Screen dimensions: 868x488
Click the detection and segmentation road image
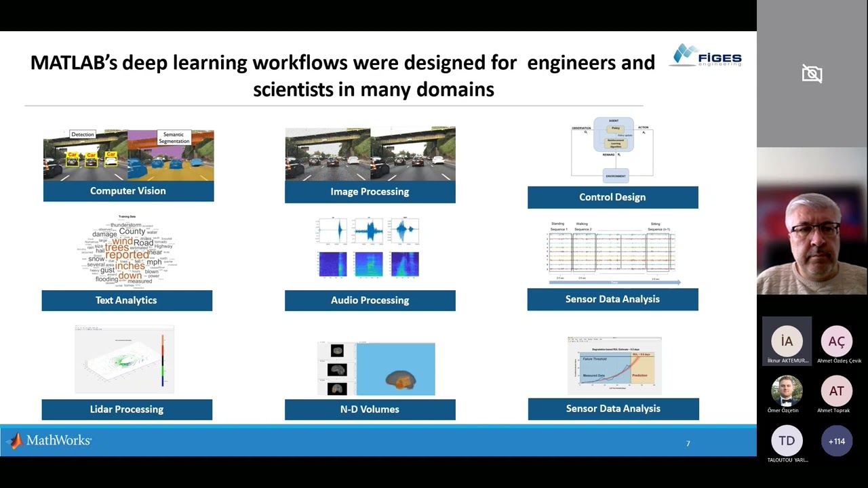click(128, 155)
